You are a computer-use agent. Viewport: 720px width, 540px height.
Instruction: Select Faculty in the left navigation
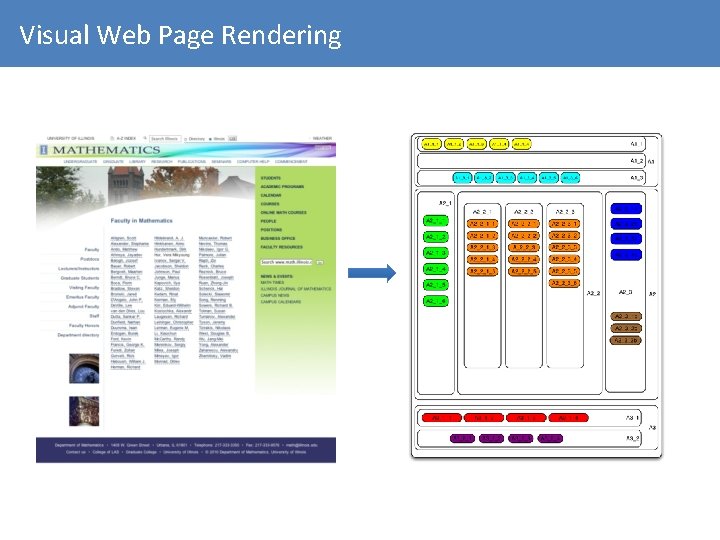pos(92,249)
